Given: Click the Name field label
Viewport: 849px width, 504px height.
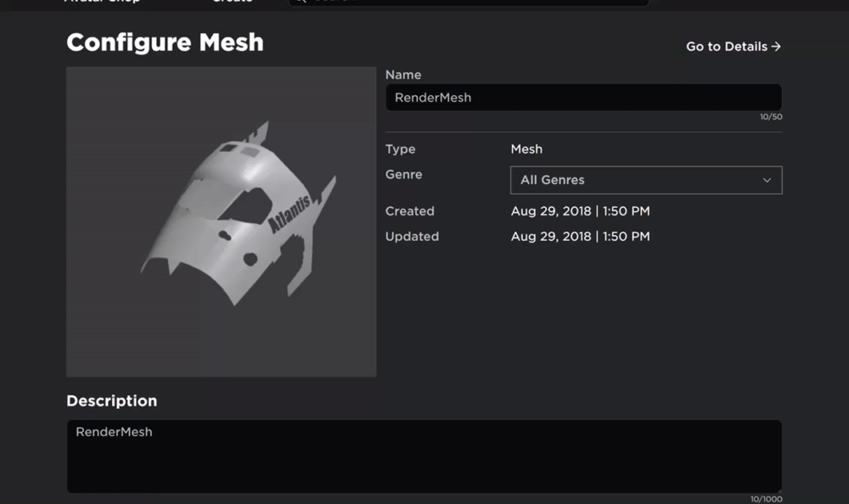Looking at the screenshot, I should pyautogui.click(x=403, y=75).
